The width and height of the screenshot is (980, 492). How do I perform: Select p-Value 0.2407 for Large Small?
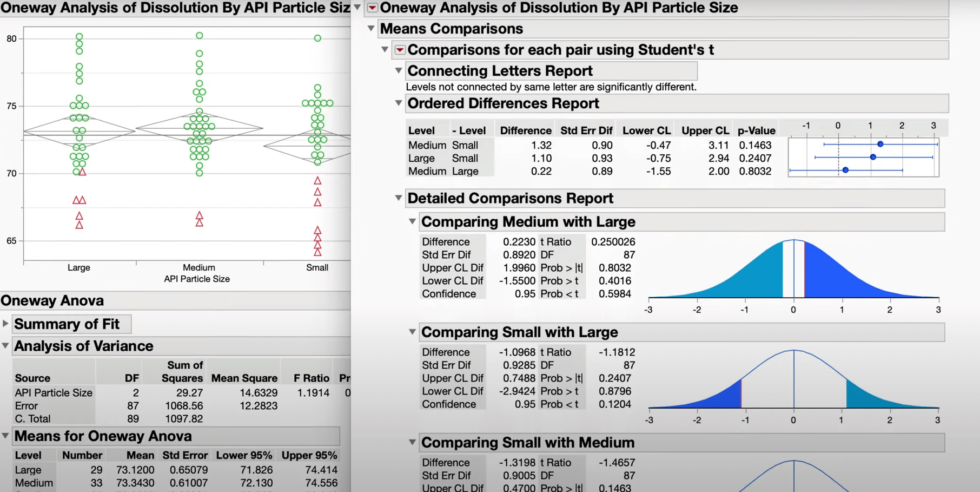point(755,158)
